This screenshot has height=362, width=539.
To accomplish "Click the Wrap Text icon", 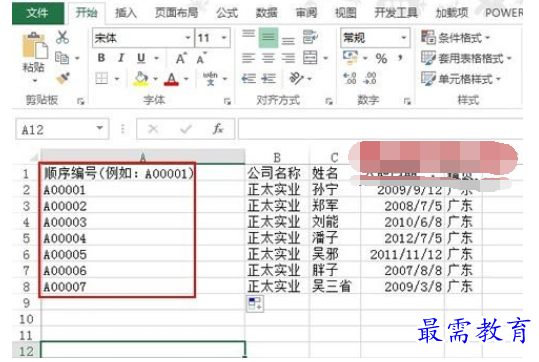I will click(x=310, y=37).
